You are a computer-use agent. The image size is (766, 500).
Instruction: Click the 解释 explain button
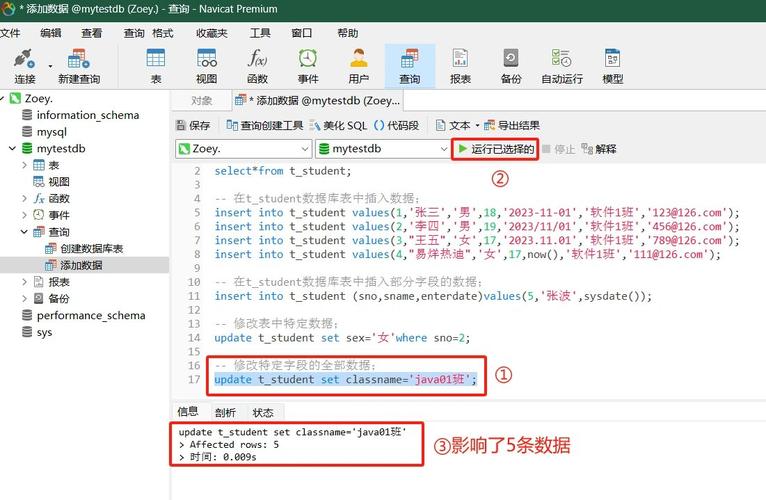pos(599,149)
